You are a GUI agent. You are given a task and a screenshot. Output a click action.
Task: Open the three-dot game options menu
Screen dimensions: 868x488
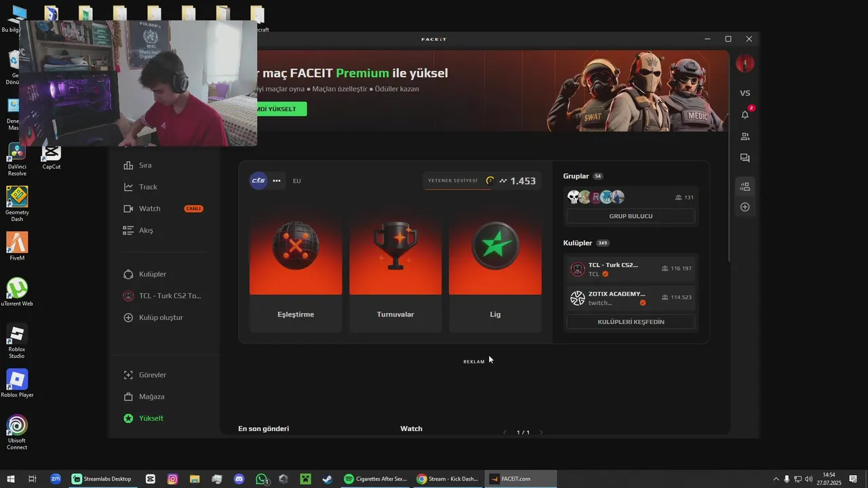pos(277,181)
